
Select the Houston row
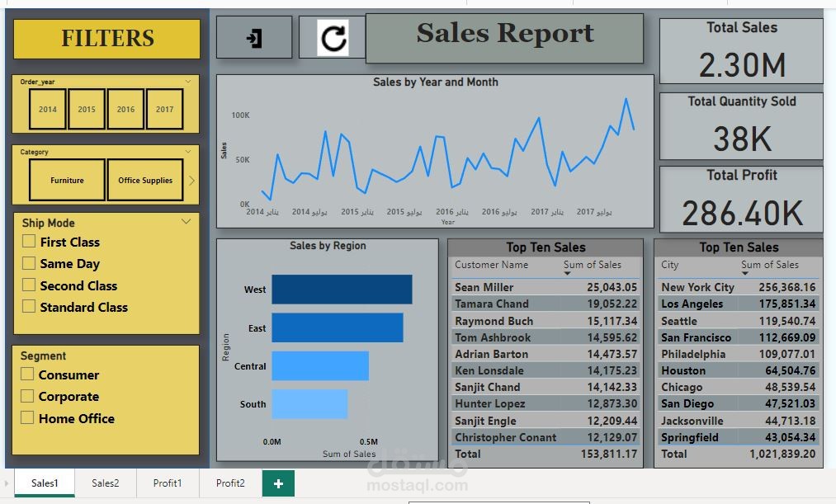(x=738, y=370)
